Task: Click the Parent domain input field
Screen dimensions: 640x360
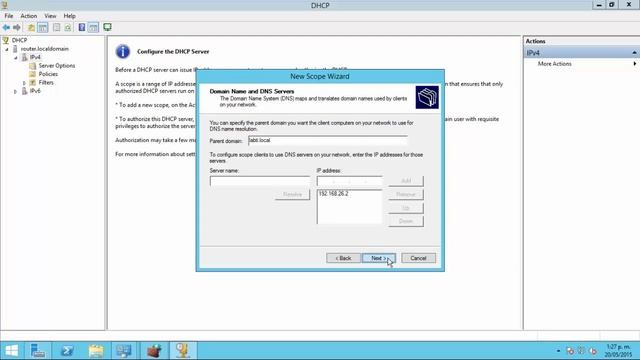Action: (328, 140)
